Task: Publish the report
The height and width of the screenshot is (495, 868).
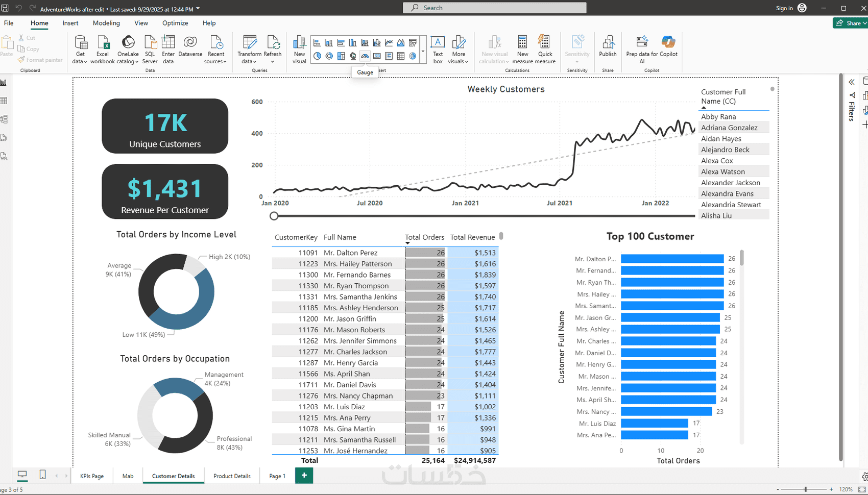Action: pos(608,46)
